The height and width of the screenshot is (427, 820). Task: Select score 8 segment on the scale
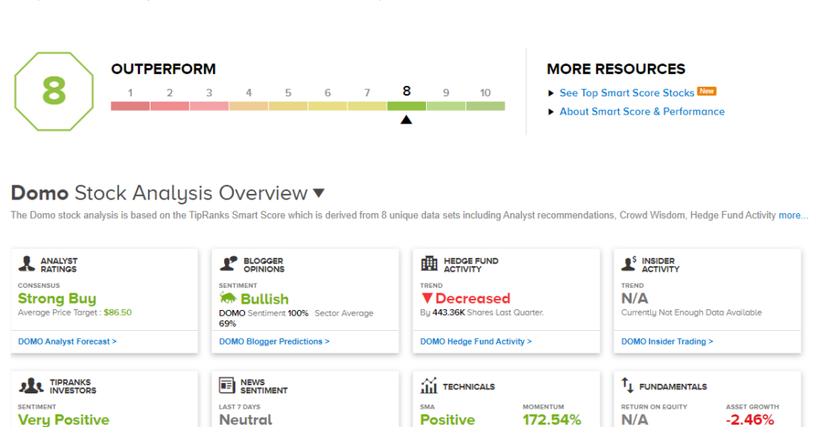pyautogui.click(x=406, y=105)
